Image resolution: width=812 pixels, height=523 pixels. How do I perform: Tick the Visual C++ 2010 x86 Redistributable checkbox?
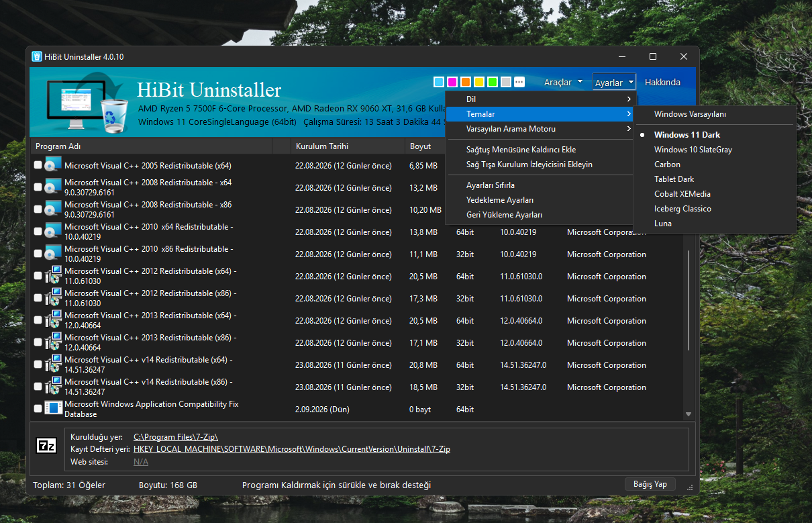point(38,254)
